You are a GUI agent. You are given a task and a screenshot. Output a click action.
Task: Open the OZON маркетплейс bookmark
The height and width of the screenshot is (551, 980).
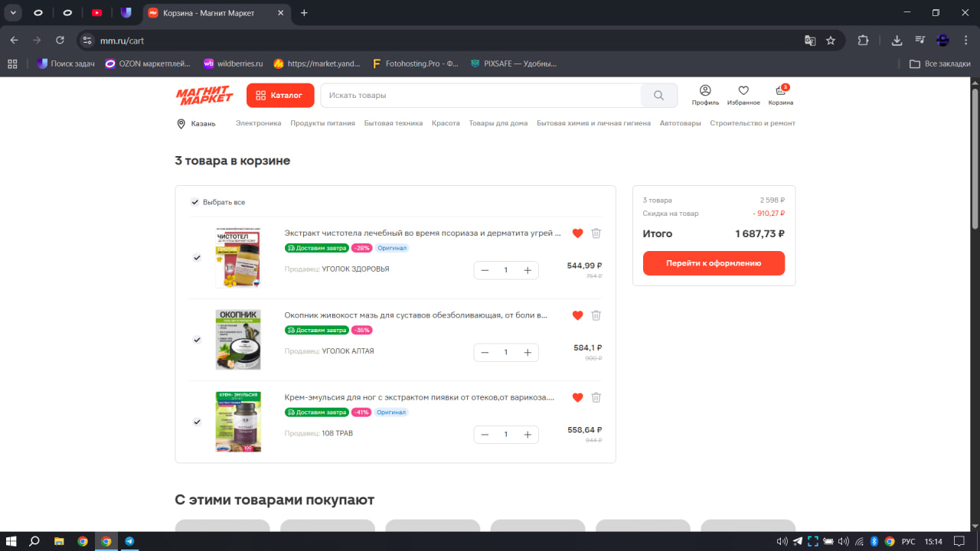click(149, 64)
